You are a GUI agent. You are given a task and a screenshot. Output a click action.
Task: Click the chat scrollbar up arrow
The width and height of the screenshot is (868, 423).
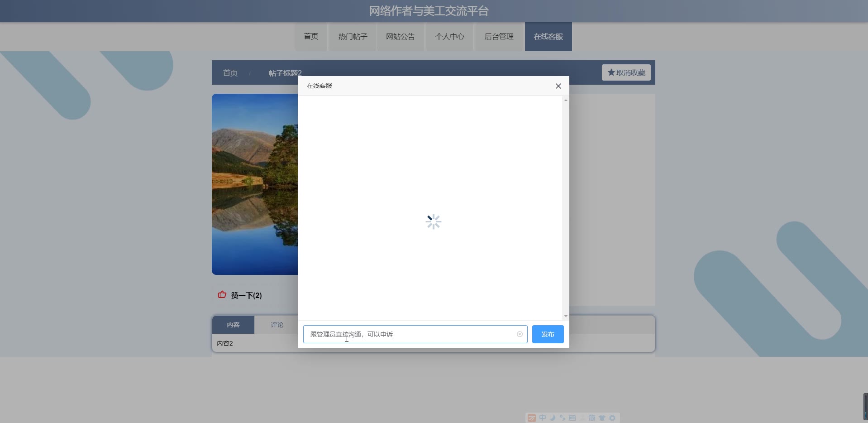(x=566, y=100)
